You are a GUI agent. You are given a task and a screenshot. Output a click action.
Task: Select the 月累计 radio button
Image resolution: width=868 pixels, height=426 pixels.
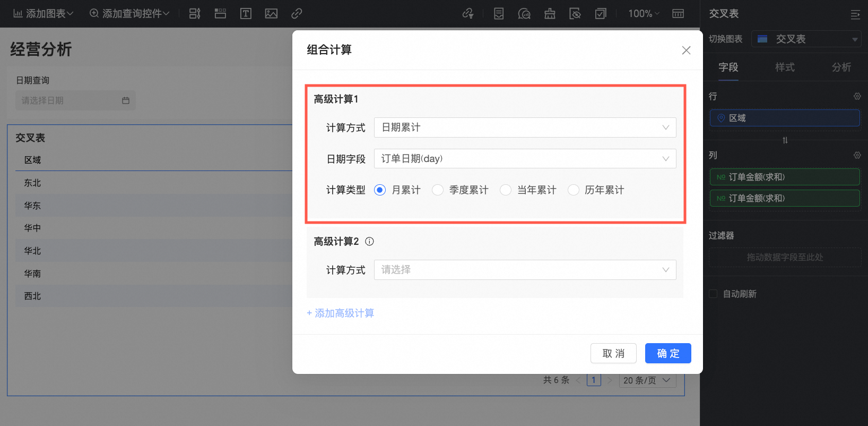pyautogui.click(x=380, y=190)
